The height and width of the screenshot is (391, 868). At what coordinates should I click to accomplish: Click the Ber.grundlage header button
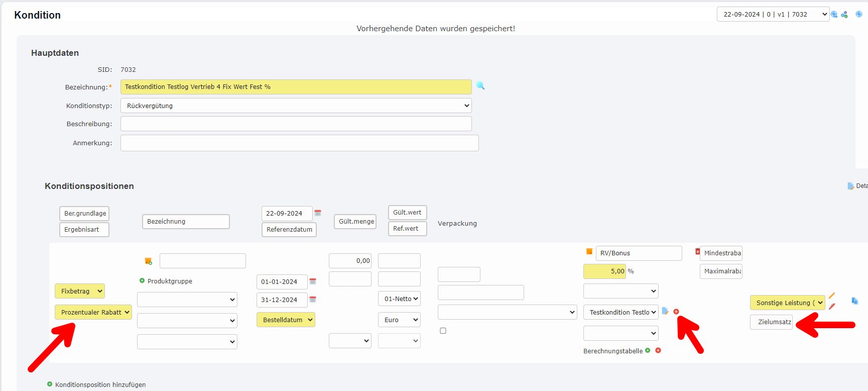(x=84, y=214)
